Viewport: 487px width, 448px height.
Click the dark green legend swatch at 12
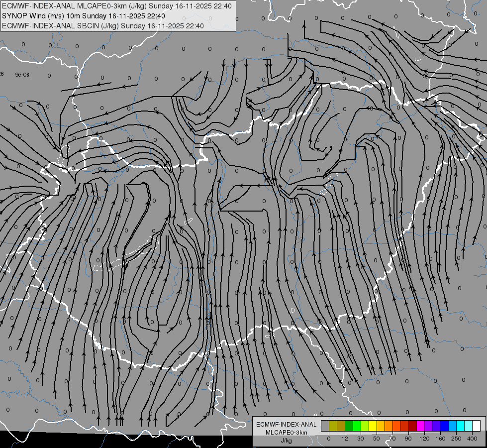coord(349,426)
